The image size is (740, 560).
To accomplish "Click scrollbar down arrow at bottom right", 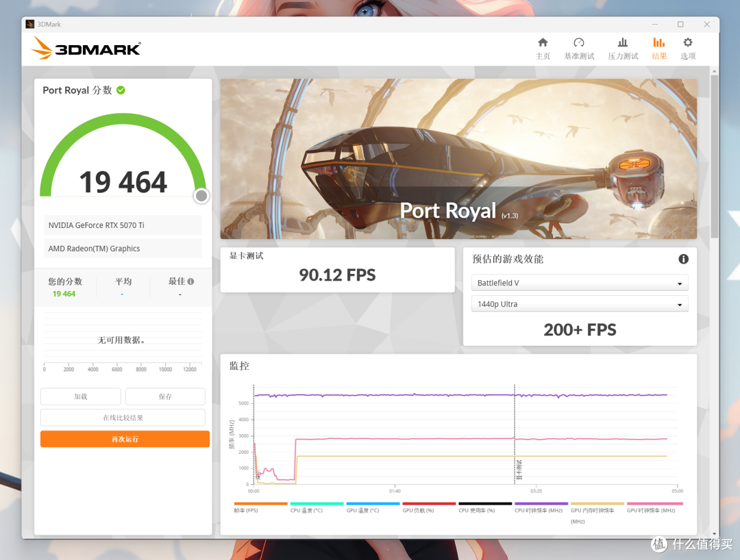I will tap(715, 534).
